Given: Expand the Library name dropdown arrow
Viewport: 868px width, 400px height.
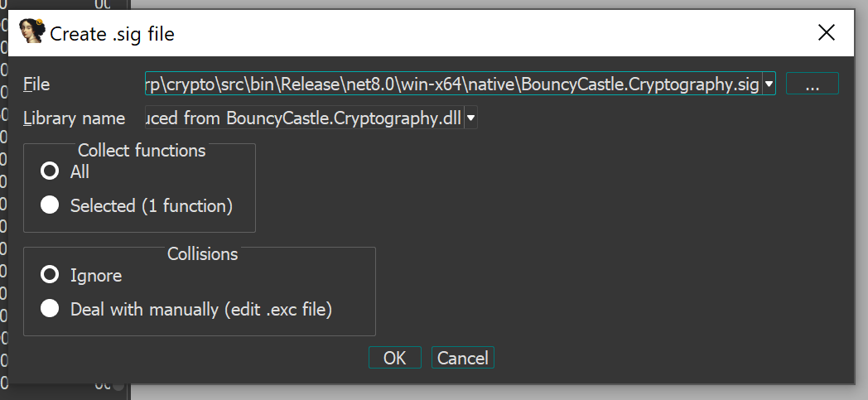Looking at the screenshot, I should (x=470, y=118).
